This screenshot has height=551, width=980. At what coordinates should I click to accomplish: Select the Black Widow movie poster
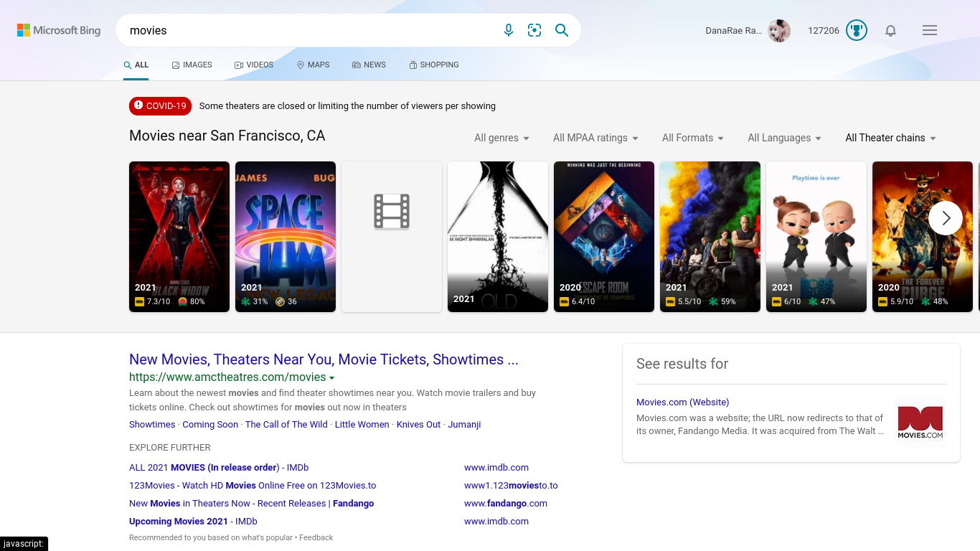pyautogui.click(x=179, y=237)
